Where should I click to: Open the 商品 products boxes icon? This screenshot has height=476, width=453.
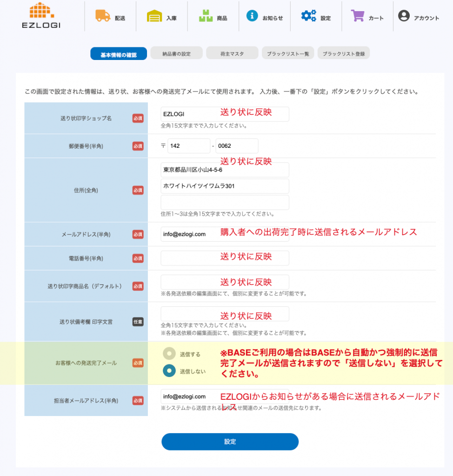point(206,16)
